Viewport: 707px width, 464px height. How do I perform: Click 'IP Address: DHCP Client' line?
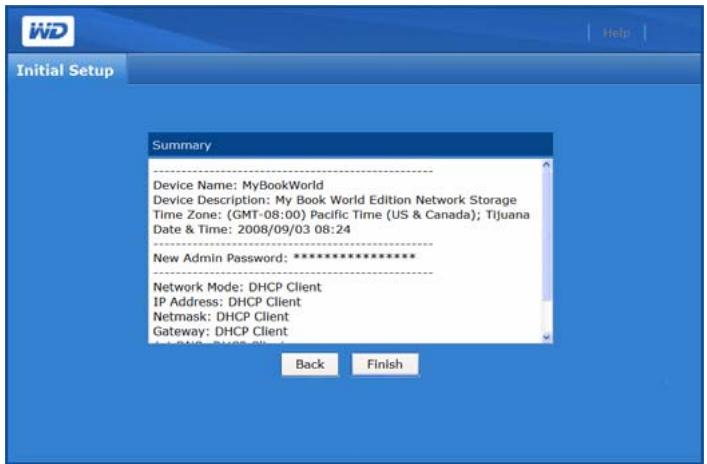(227, 302)
